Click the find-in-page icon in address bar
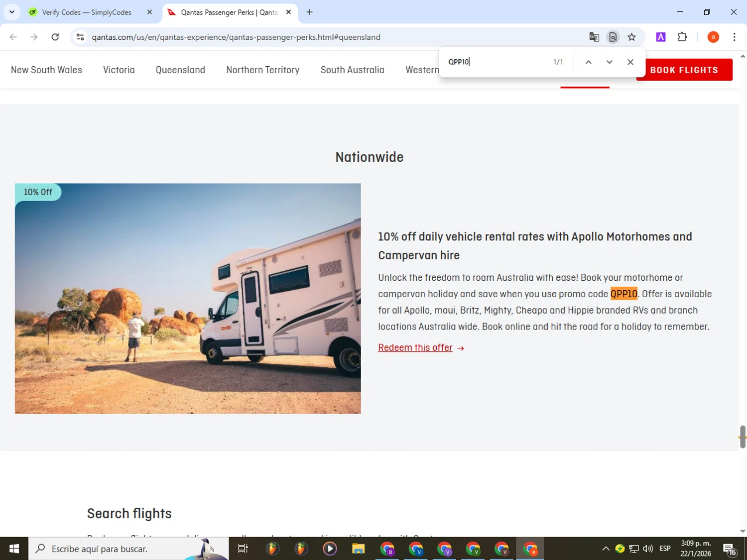Viewport: 747px width, 560px height. click(613, 37)
